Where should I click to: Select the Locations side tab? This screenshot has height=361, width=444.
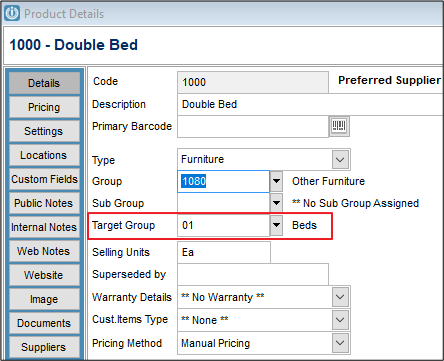tap(44, 155)
